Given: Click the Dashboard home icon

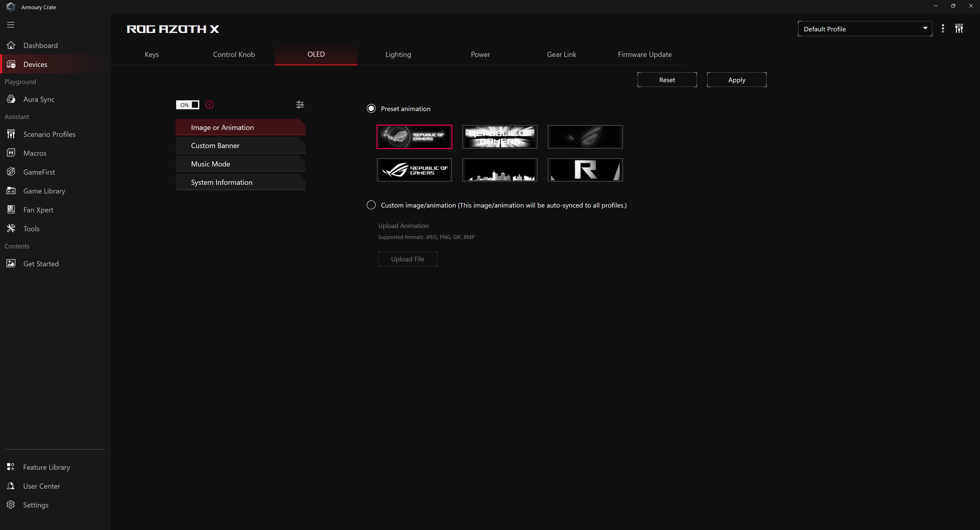Looking at the screenshot, I should tap(11, 45).
